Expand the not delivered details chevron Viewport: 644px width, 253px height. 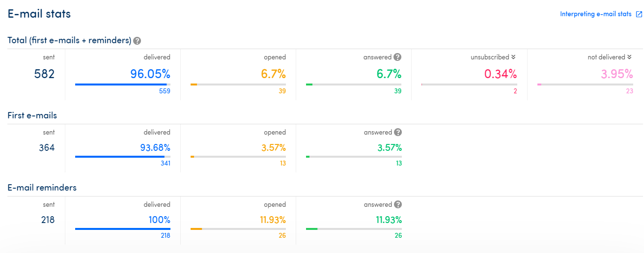click(629, 57)
